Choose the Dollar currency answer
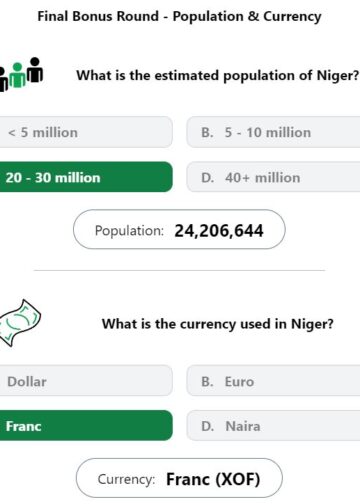This screenshot has height=504, width=360. click(86, 381)
